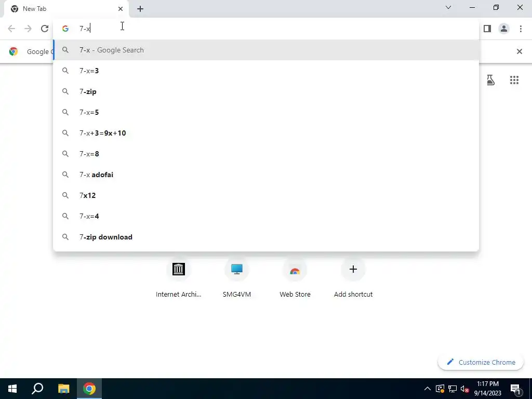Open the tab search chevron

[x=448, y=7]
